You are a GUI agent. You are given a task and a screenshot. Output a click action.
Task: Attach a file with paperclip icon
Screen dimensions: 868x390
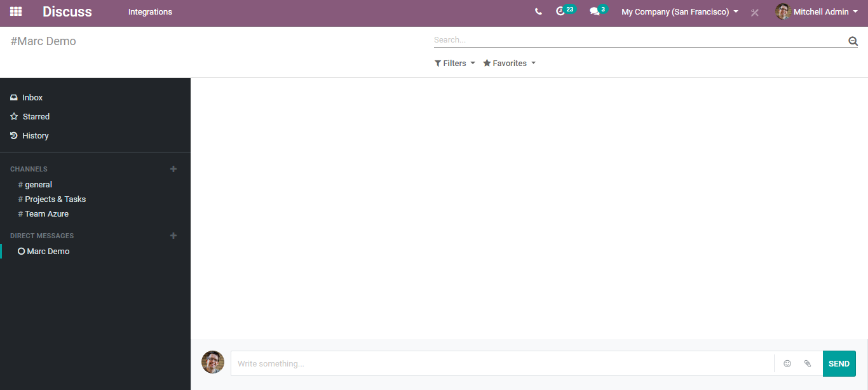808,364
